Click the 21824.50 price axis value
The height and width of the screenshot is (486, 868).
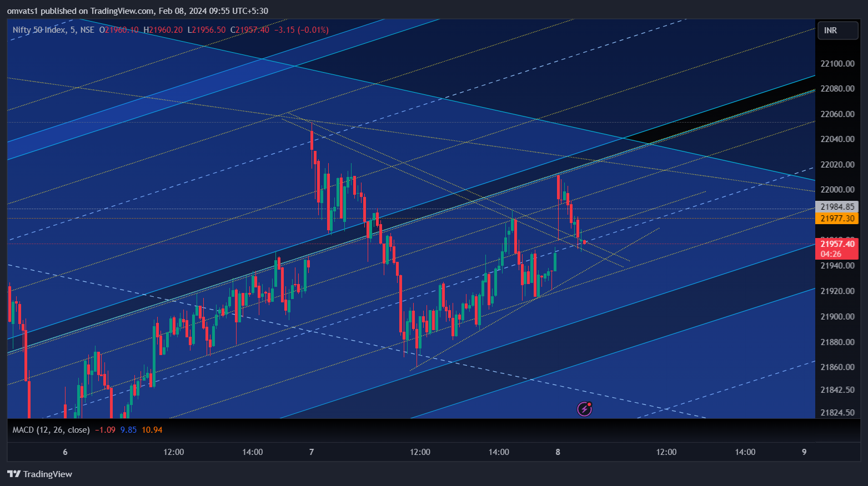[837, 413]
